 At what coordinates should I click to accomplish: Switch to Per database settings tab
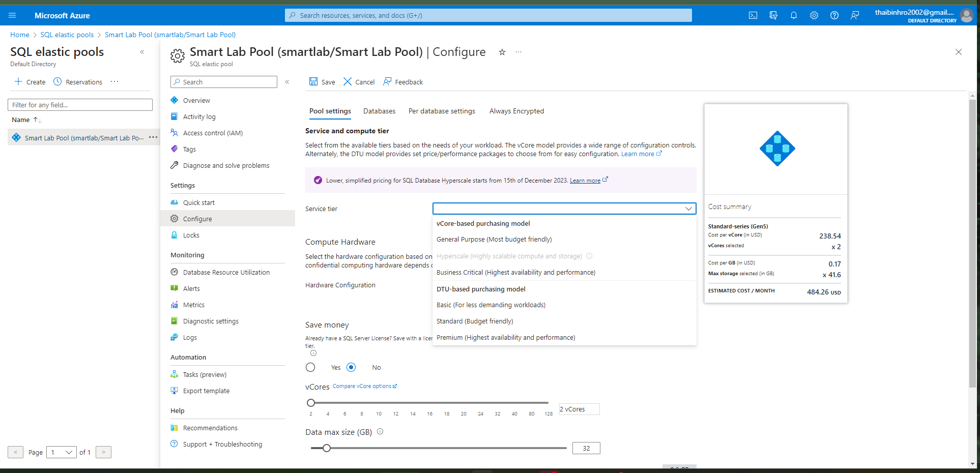click(x=442, y=111)
